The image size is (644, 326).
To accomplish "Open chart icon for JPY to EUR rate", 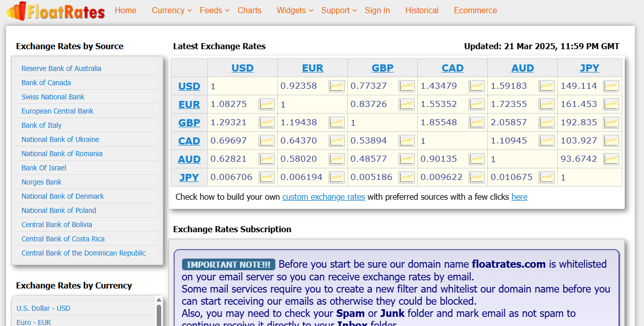I will coord(337,177).
